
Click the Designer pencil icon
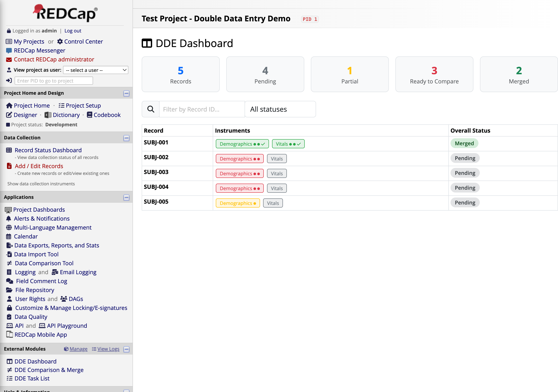point(9,115)
